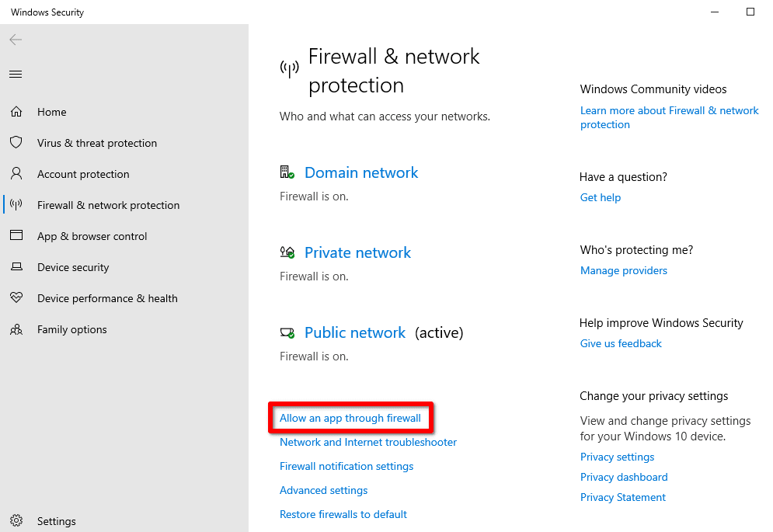
Task: Maximize the Windows Security window
Action: coord(750,12)
